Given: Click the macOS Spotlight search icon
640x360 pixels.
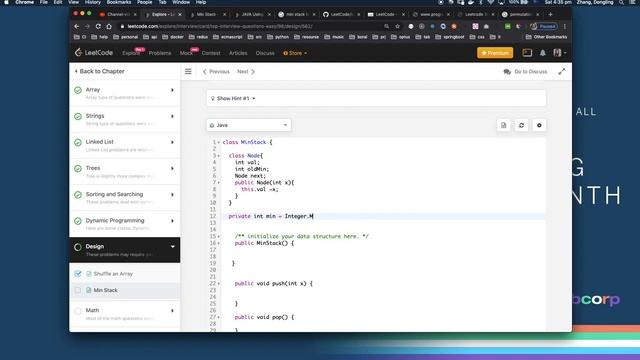Looking at the screenshot, I should pos(621,2).
